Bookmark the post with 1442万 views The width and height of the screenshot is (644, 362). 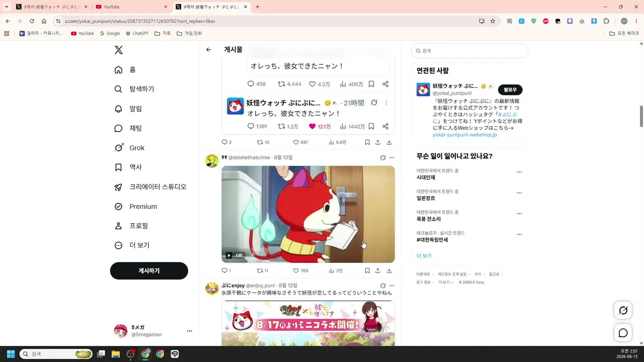coord(371,126)
